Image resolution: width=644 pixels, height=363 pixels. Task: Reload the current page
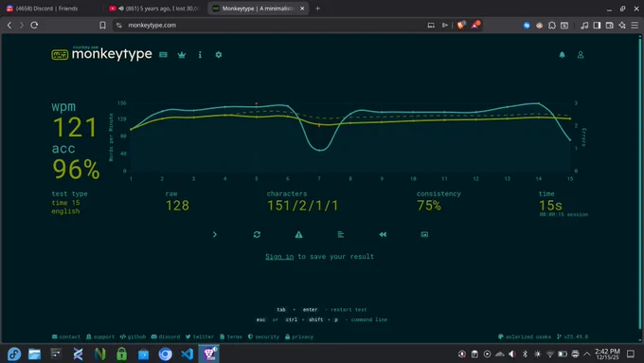[x=34, y=25]
